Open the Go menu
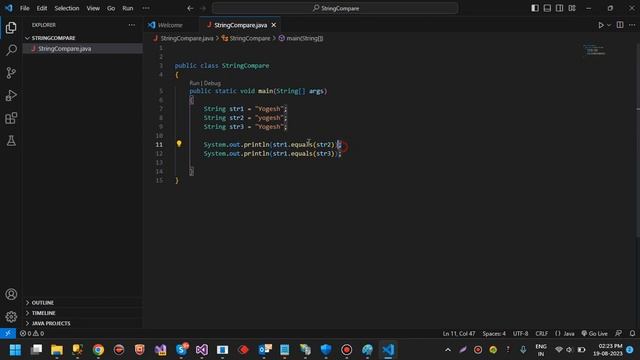The width and height of the screenshot is (640, 360). point(111,8)
